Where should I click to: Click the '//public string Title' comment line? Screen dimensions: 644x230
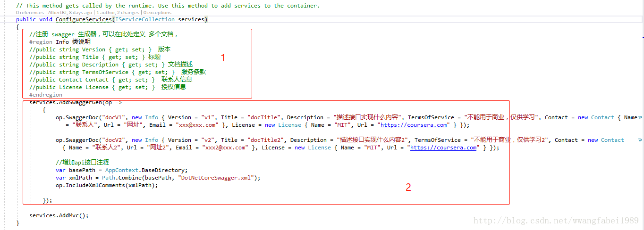tap(95, 57)
